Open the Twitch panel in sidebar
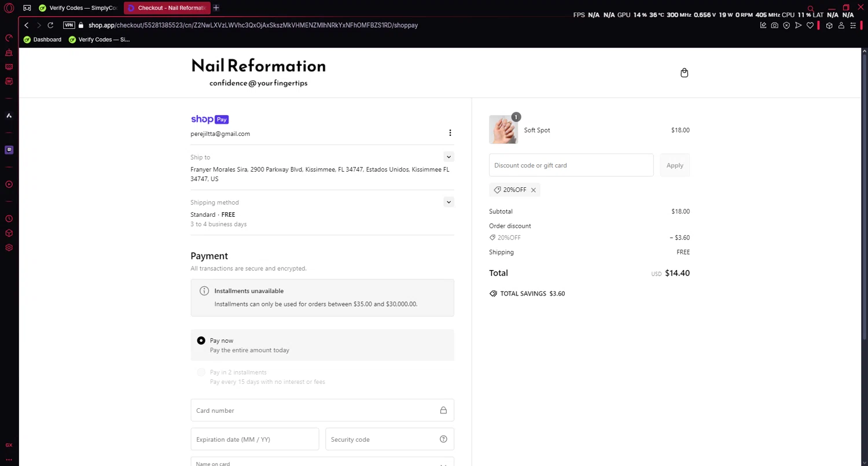The image size is (868, 466). point(9,150)
